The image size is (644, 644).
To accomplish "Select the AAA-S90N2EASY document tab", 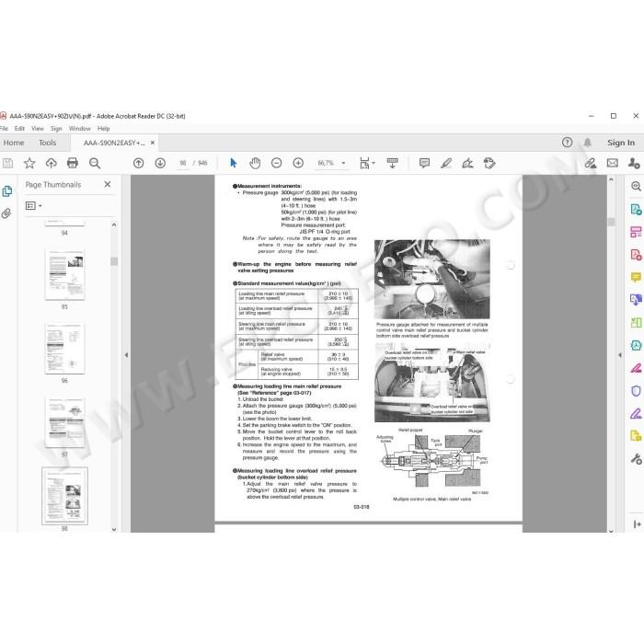I will click(114, 143).
